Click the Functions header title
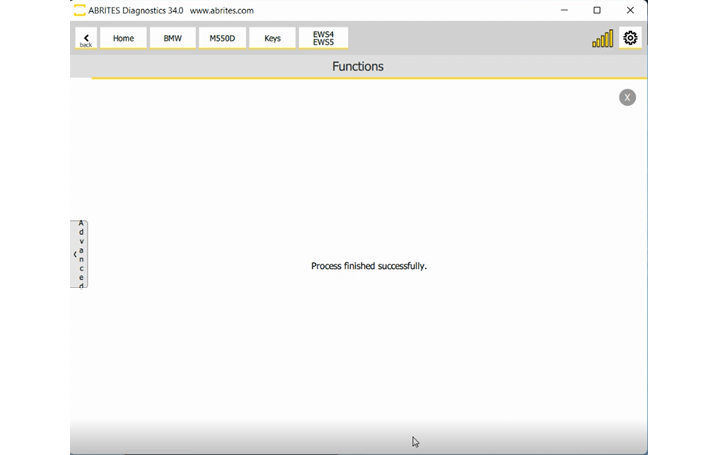 [x=357, y=66]
